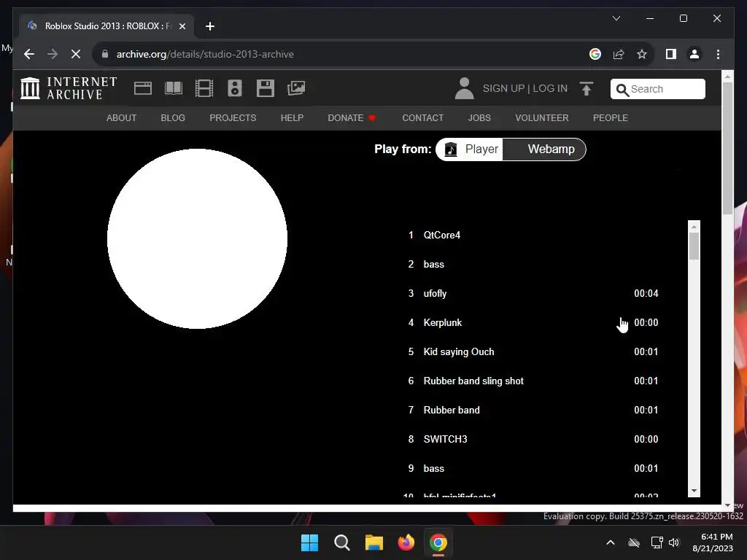Play track 5 Kid saying Ouch
747x560 pixels.
(x=533, y=352)
